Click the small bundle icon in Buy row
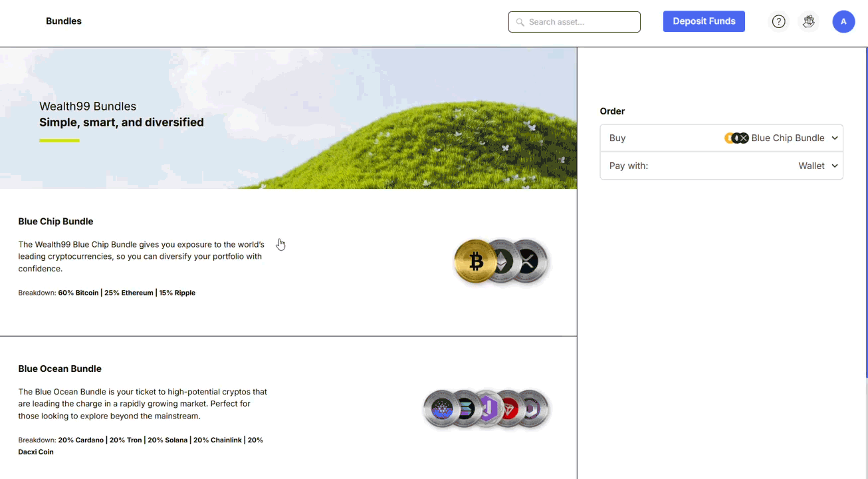 click(x=736, y=138)
